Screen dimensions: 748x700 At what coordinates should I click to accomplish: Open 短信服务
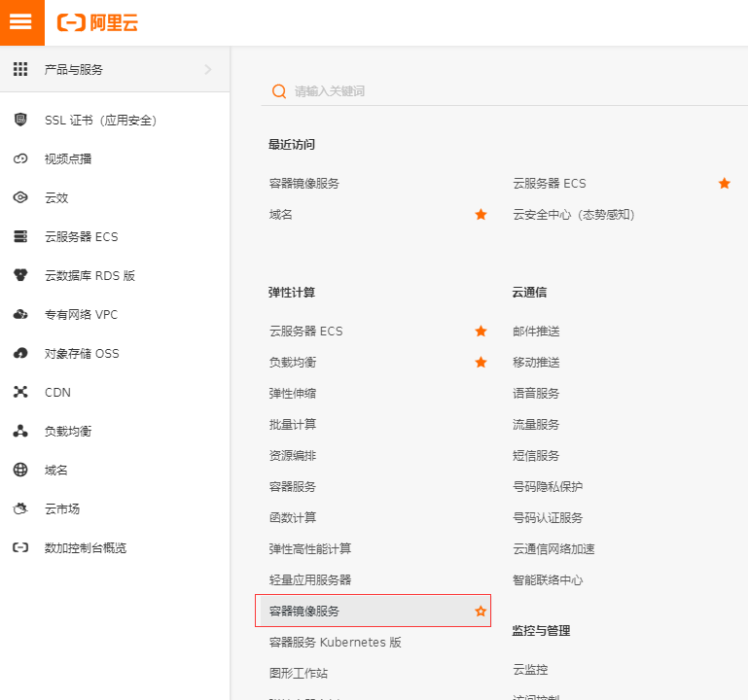pyautogui.click(x=536, y=455)
